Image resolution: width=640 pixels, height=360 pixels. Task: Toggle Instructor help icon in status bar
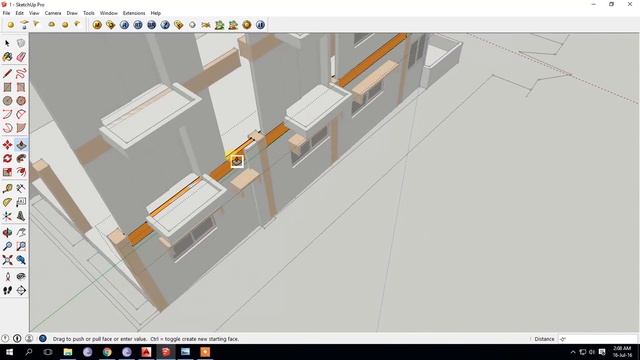click(x=42, y=338)
